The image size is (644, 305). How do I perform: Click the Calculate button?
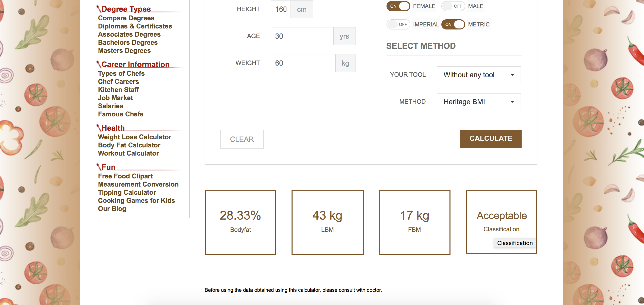[x=490, y=139]
